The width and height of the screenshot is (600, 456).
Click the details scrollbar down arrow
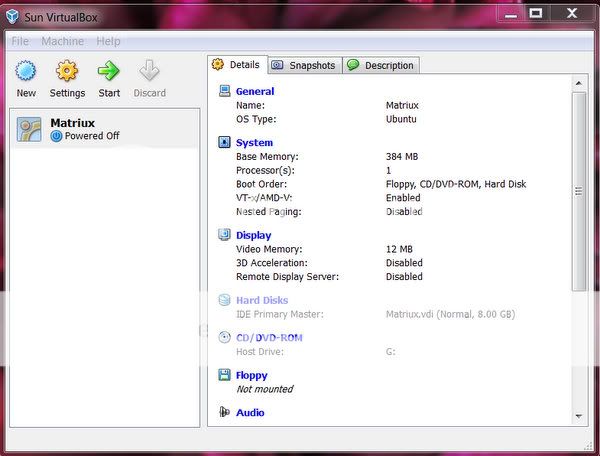[x=579, y=416]
